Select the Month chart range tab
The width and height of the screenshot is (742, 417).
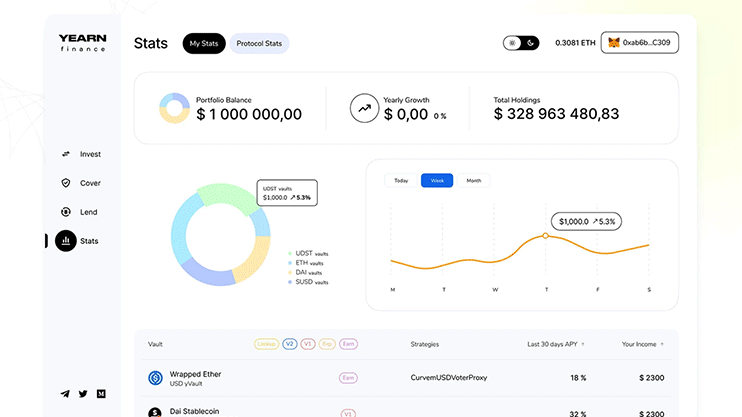coord(473,181)
